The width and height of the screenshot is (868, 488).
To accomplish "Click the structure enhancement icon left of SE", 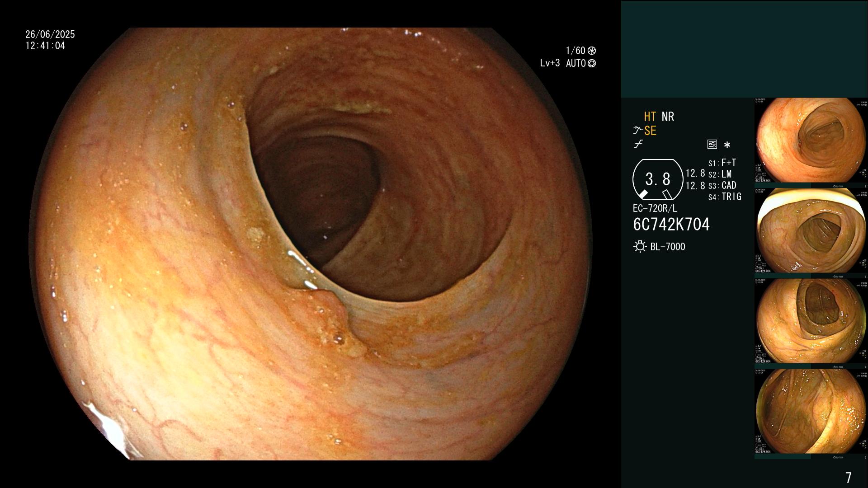I will pyautogui.click(x=638, y=131).
